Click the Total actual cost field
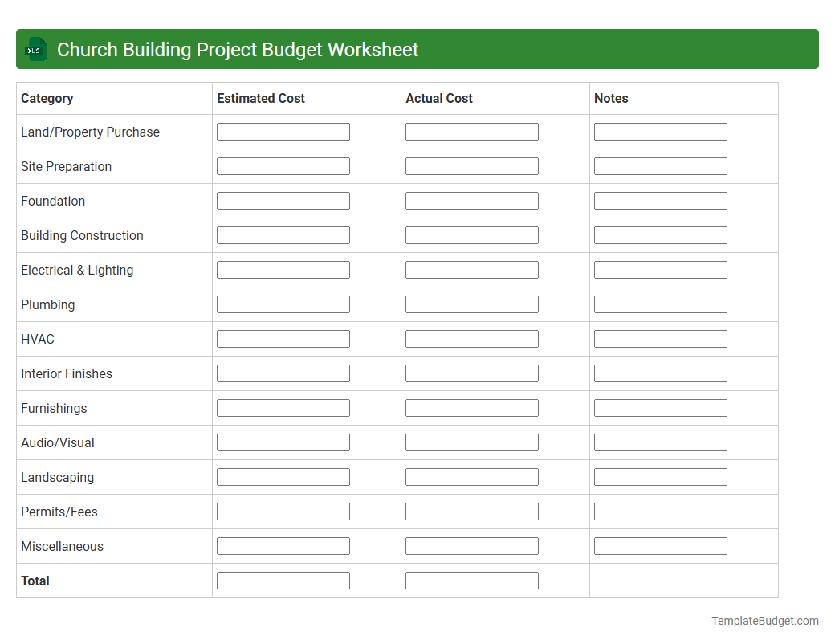The width and height of the screenshot is (835, 644). pos(472,580)
